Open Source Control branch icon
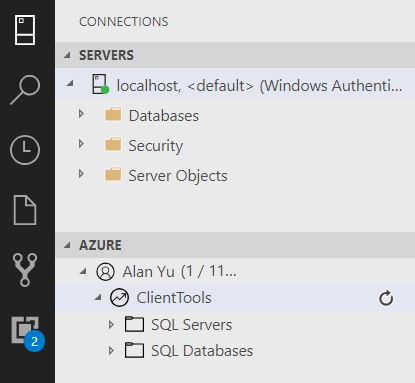This screenshot has height=383, width=415. [x=25, y=270]
